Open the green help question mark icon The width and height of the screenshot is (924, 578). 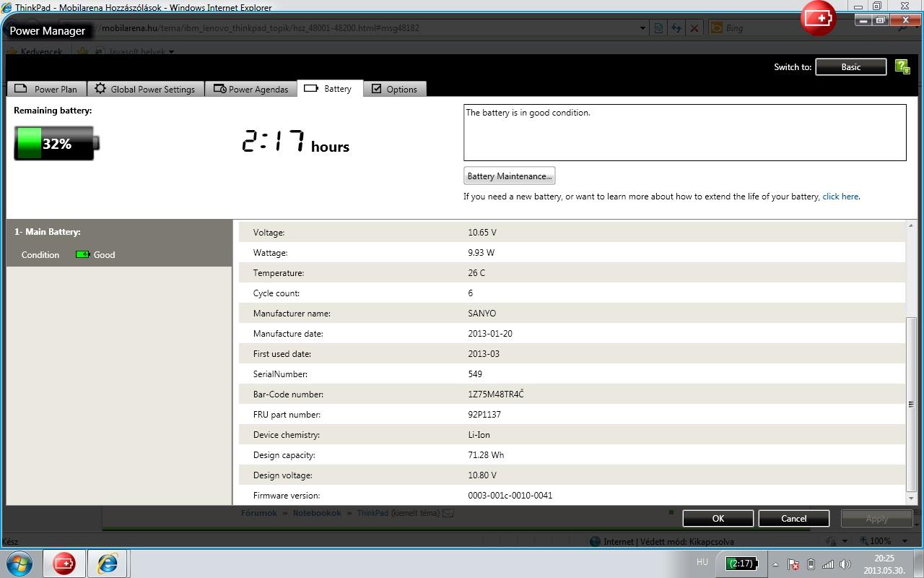coord(902,66)
